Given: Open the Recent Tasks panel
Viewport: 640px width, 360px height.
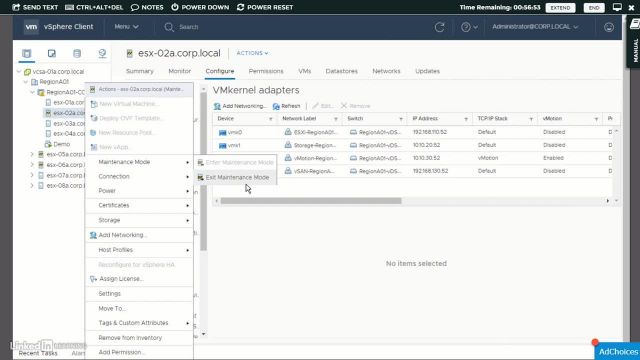Looking at the screenshot, I should click(x=38, y=353).
